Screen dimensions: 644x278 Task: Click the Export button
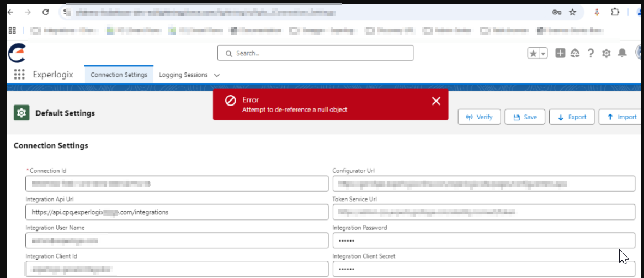click(572, 117)
